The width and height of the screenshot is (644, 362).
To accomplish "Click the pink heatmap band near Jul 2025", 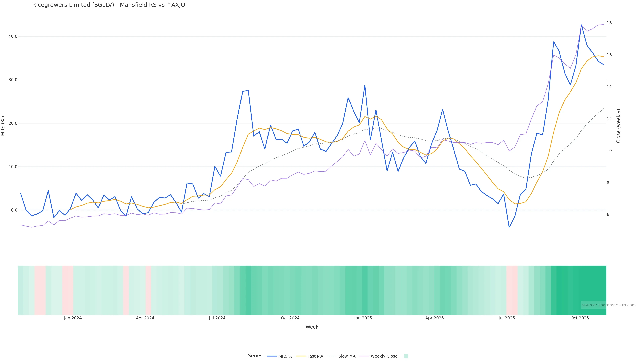I will [x=512, y=290].
